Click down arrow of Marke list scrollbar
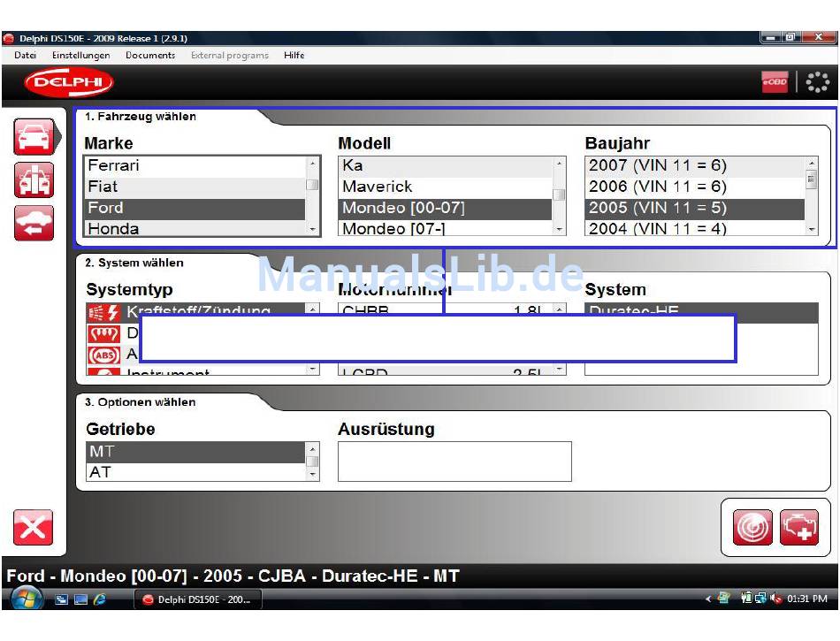 click(x=312, y=229)
